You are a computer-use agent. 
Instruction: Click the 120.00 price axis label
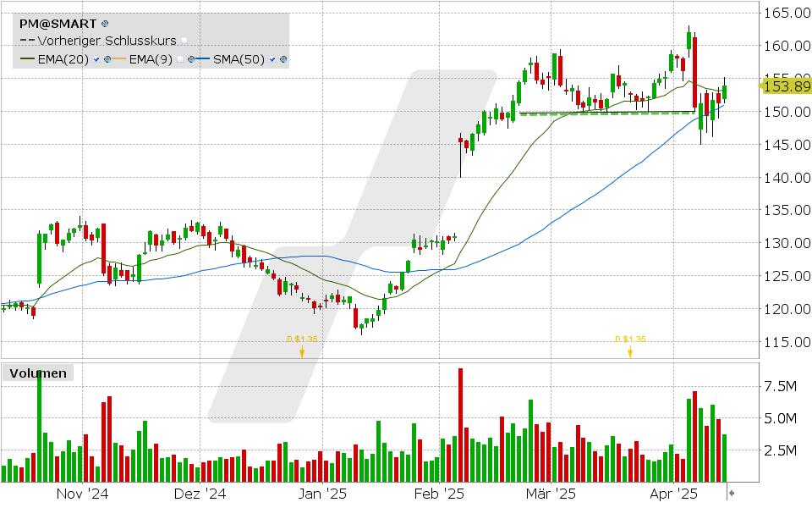click(787, 309)
